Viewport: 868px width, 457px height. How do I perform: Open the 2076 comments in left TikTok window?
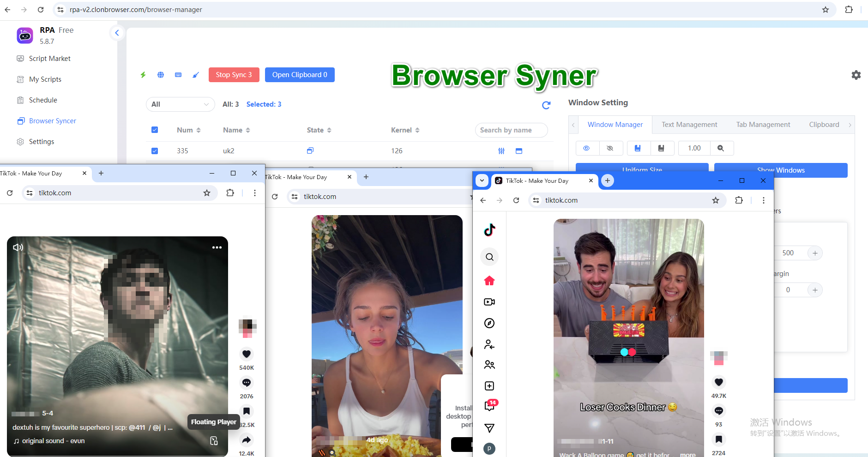pos(247,383)
